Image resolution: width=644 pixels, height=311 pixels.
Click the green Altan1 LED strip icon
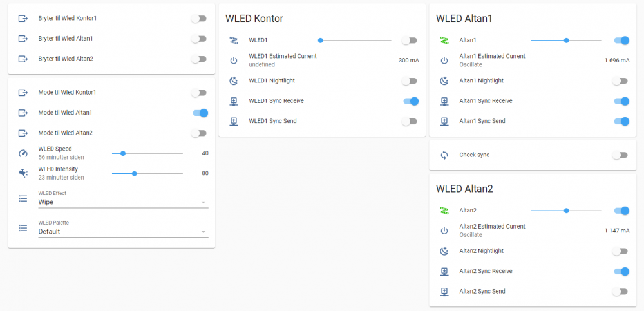[x=444, y=41]
